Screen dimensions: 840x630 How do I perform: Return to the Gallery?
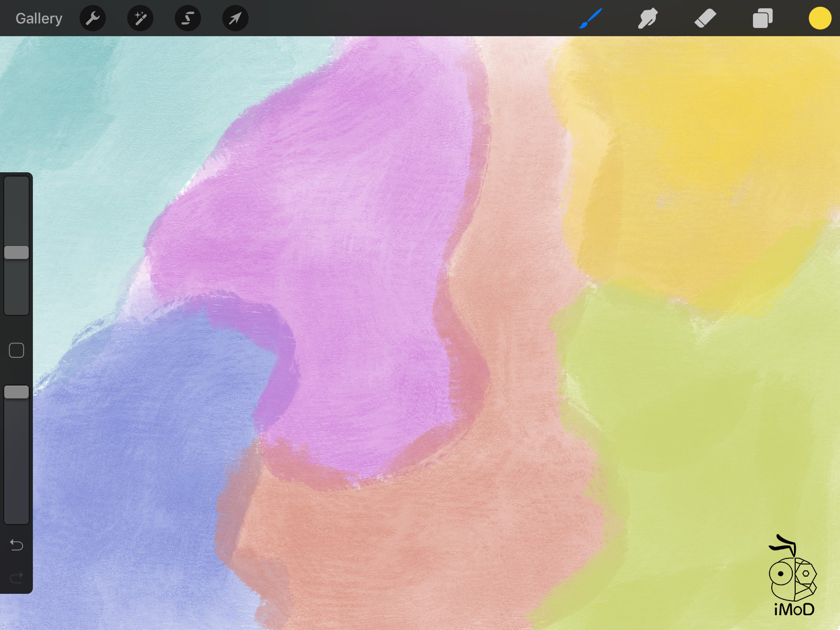(39, 18)
